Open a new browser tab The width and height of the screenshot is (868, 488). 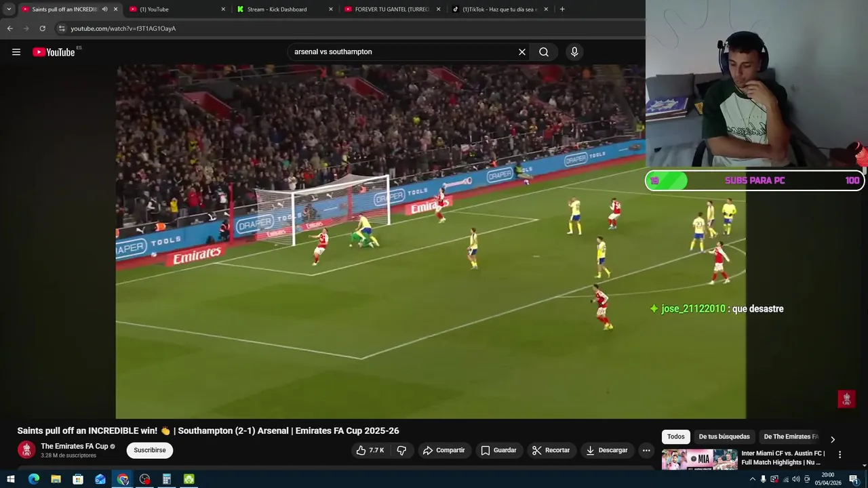(562, 9)
